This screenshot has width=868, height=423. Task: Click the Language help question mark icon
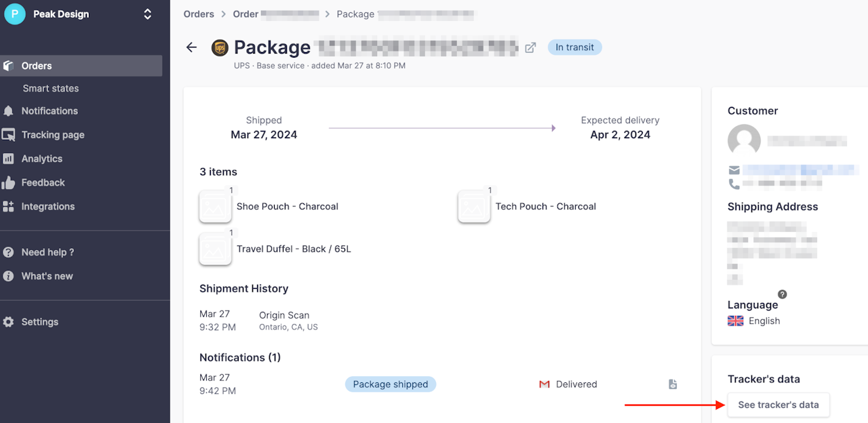[x=783, y=294]
